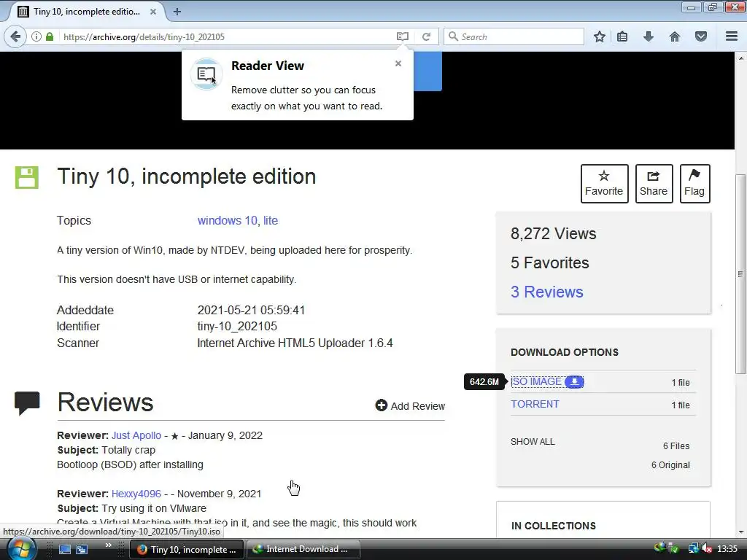Open a new tab with plus button
Viewport: 747px width, 560px height.
point(177,12)
